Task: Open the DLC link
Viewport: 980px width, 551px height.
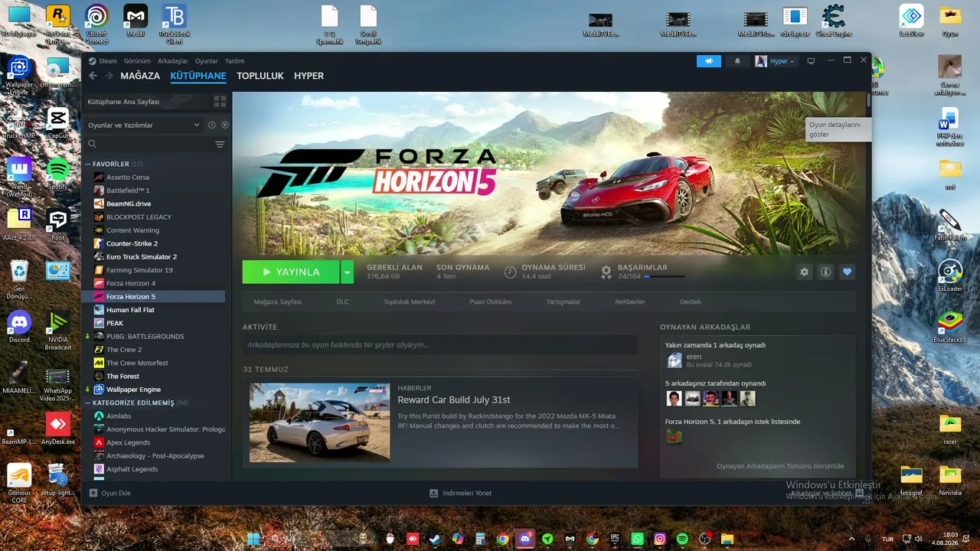Action: coord(342,302)
